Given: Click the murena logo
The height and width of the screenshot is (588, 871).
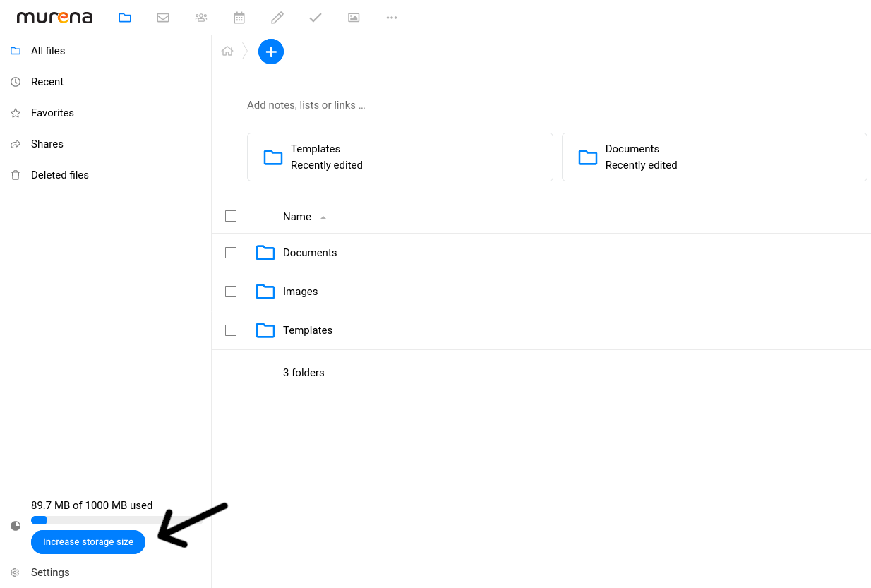Looking at the screenshot, I should coord(54,18).
